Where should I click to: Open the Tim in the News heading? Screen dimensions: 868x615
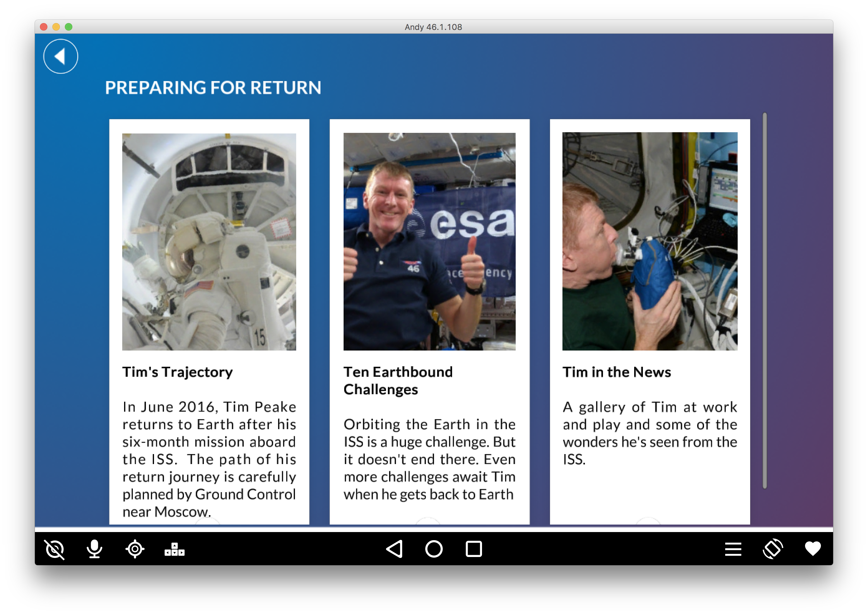(617, 372)
